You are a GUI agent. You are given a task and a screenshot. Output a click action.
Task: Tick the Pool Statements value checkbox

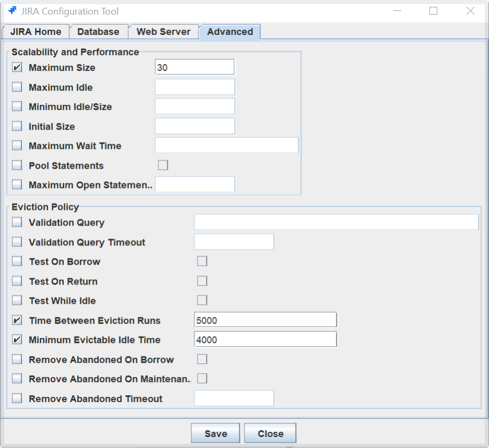163,166
